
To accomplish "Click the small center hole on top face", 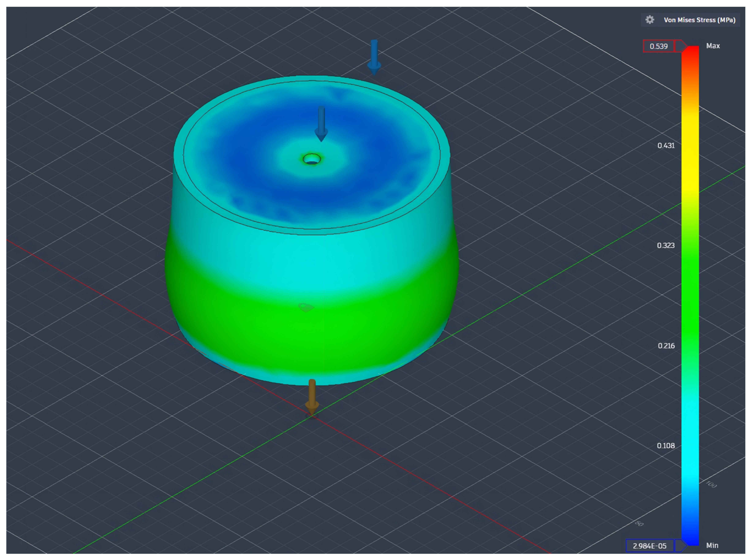I will point(312,159).
